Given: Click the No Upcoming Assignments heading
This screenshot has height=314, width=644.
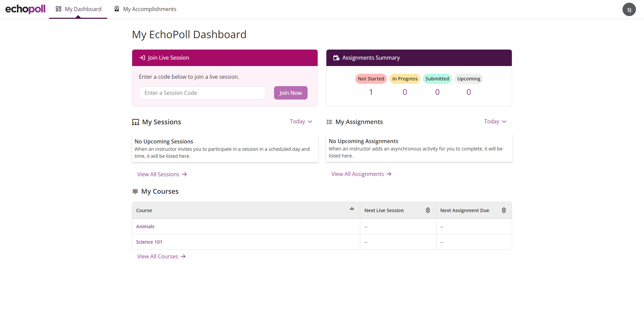Looking at the screenshot, I should click(x=363, y=141).
